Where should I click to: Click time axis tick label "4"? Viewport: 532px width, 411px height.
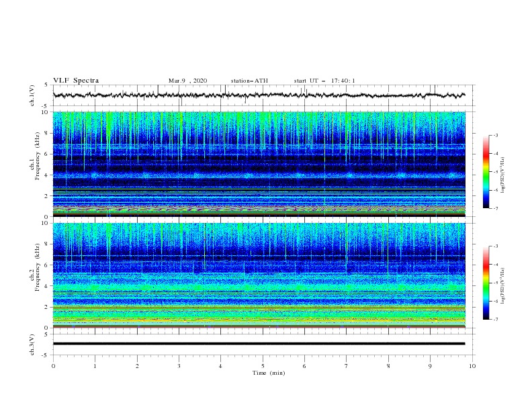[221, 366]
